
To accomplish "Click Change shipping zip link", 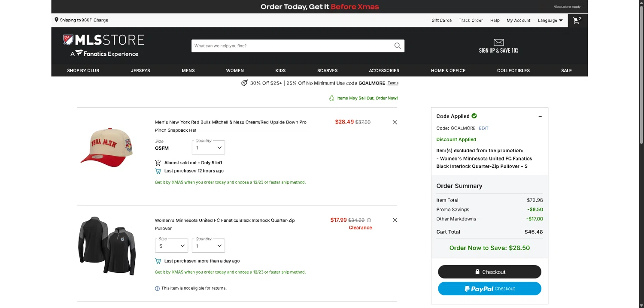I will tap(101, 20).
